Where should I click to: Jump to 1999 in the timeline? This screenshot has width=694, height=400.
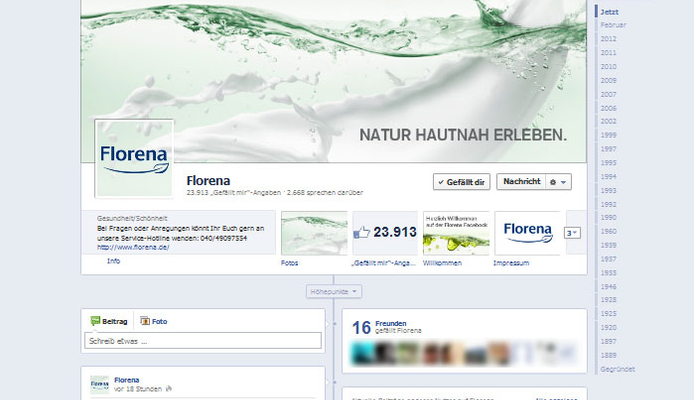608,135
